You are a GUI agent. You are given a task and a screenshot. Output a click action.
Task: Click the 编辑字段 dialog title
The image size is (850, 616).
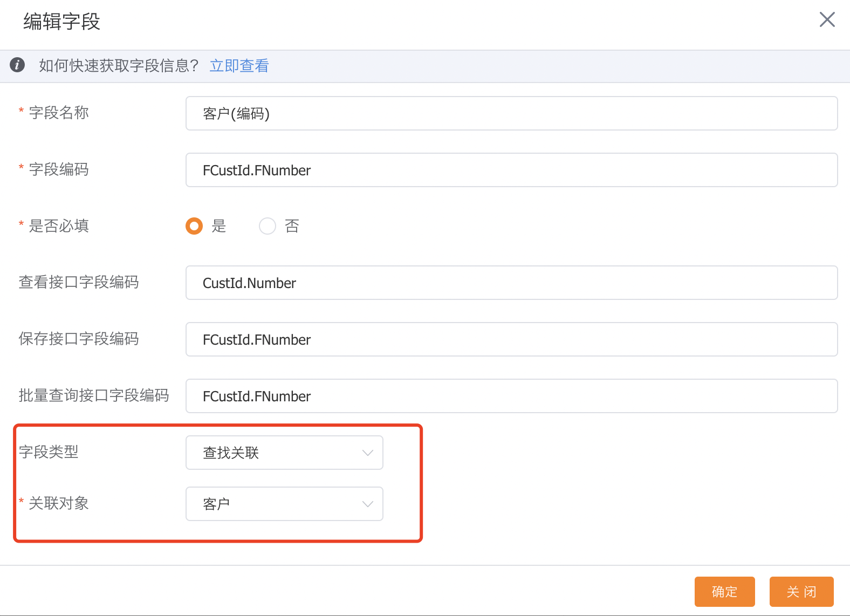click(62, 22)
